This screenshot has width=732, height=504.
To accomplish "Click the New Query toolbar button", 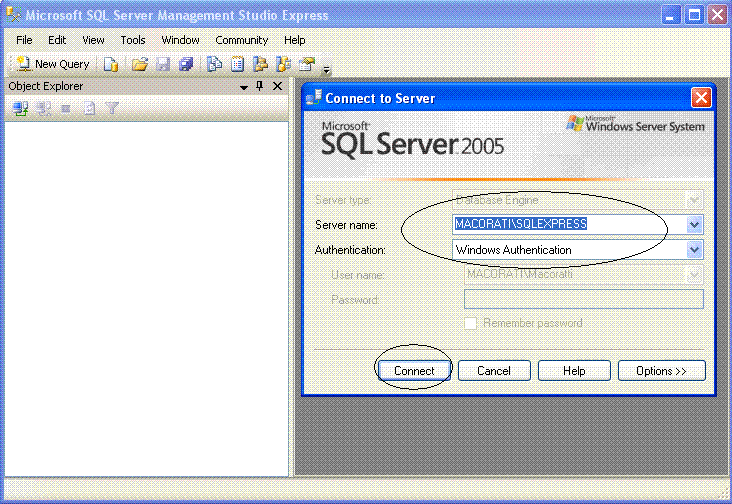I will click(x=52, y=64).
